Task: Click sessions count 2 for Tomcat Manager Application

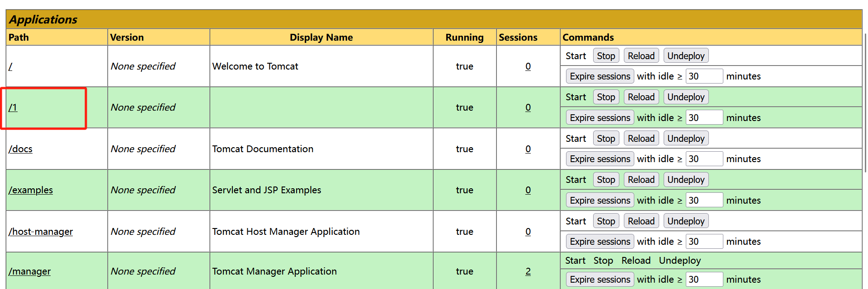Action: (528, 271)
